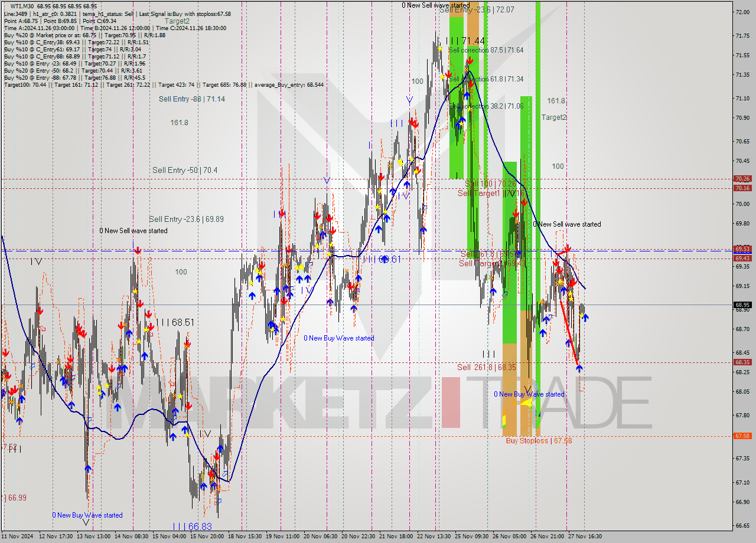756x543 pixels.
Task: Click the red 70.26 price axis tag
Action: point(742,178)
